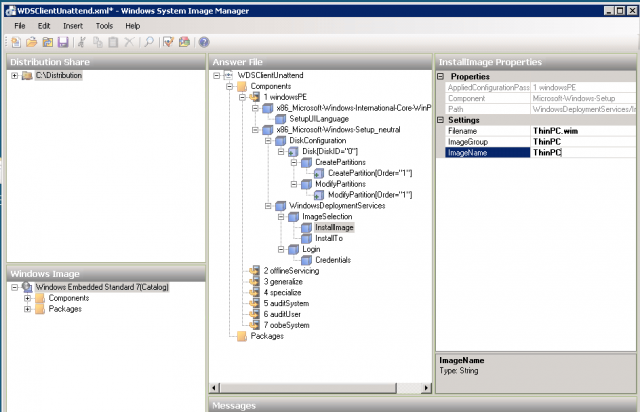Click the Cut scissors toolbar icon
640x412 pixels.
[82, 42]
